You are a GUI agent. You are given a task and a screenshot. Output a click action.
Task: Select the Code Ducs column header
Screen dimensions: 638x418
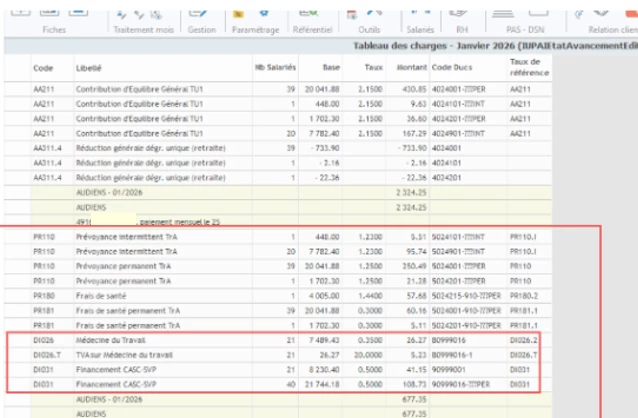pyautogui.click(x=450, y=66)
